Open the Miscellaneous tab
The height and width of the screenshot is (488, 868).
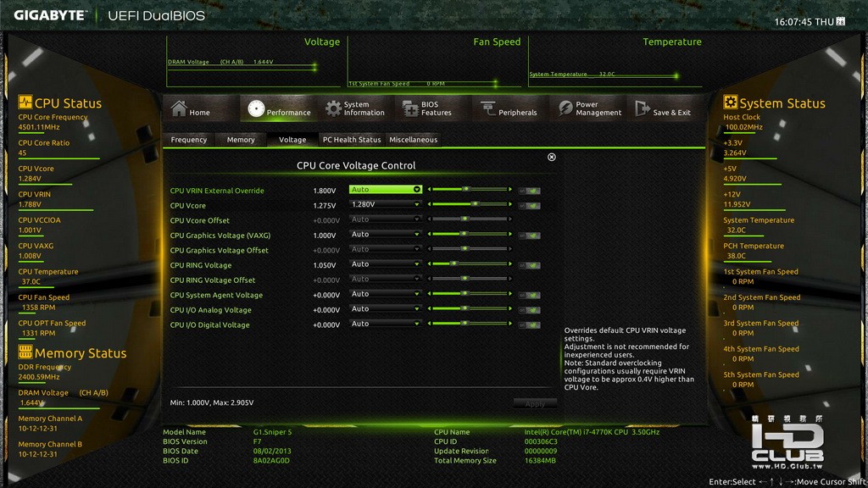[x=413, y=140]
